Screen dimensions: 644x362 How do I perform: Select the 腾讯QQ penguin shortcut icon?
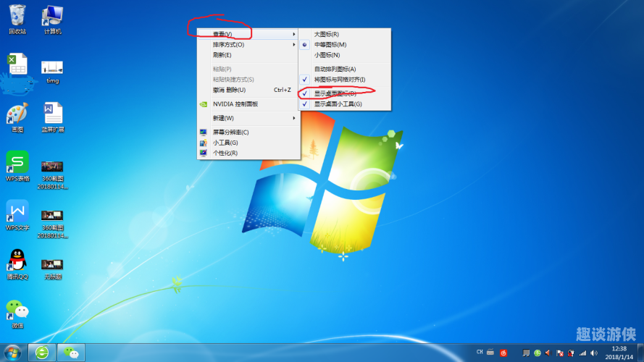tap(17, 264)
